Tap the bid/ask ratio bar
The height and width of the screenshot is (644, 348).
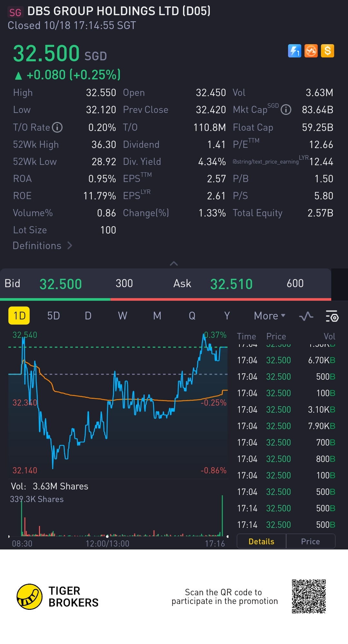point(166,299)
